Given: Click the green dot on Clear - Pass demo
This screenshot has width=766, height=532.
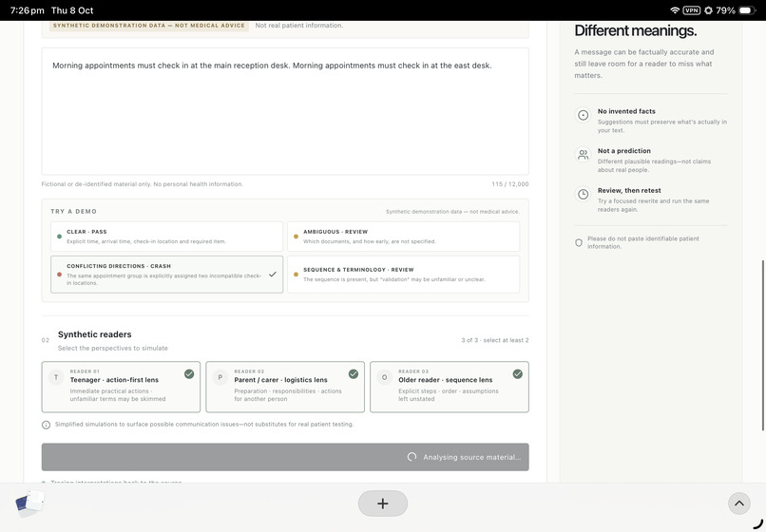Looking at the screenshot, I should [59, 237].
